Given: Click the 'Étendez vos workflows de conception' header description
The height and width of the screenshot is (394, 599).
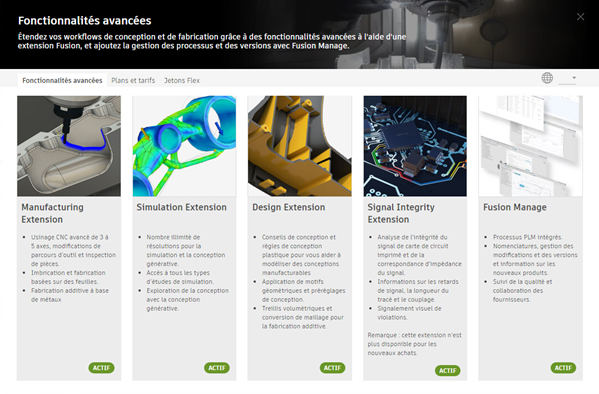Looking at the screenshot, I should coord(212,41).
